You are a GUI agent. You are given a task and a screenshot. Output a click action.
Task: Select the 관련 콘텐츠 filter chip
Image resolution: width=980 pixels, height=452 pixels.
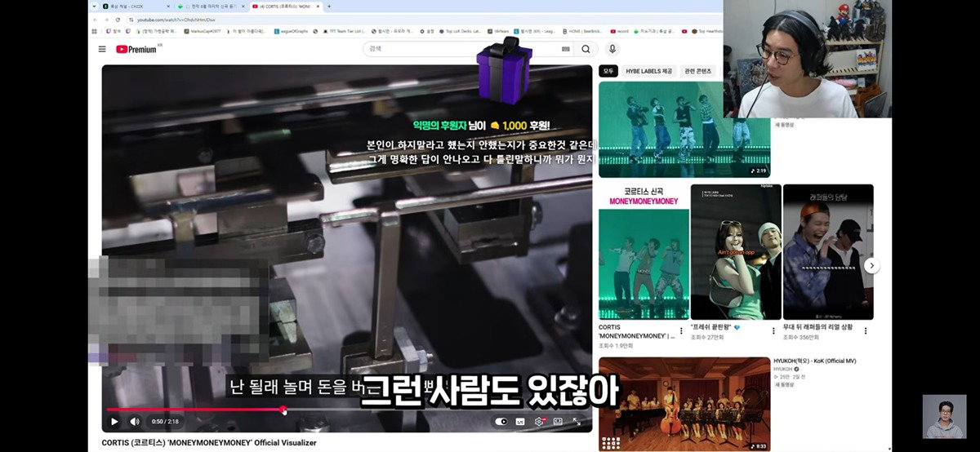point(697,71)
